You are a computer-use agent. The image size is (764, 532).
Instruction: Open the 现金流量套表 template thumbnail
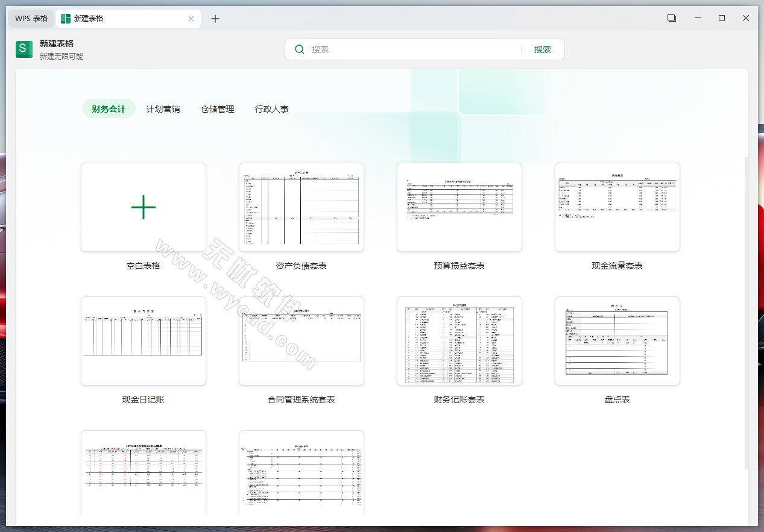click(617, 207)
